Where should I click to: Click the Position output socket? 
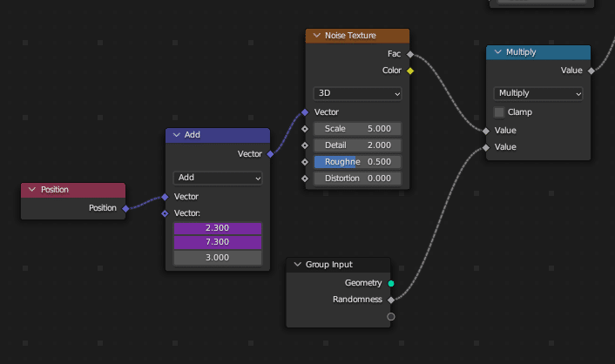(x=125, y=208)
